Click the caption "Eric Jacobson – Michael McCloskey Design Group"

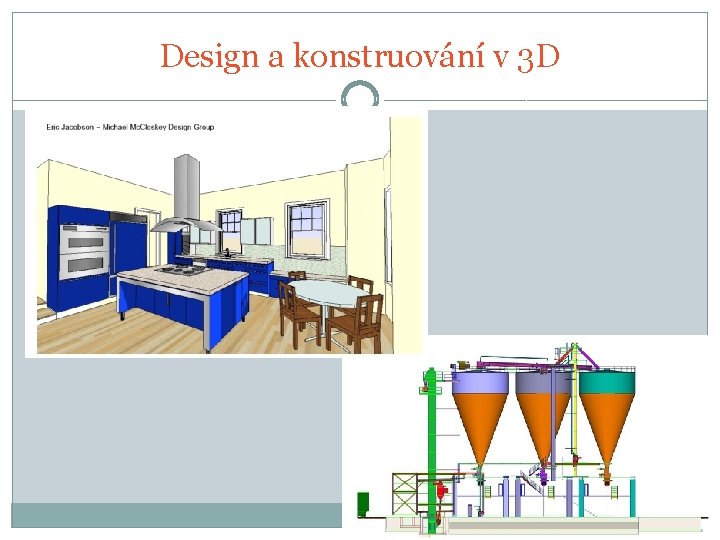[x=130, y=127]
